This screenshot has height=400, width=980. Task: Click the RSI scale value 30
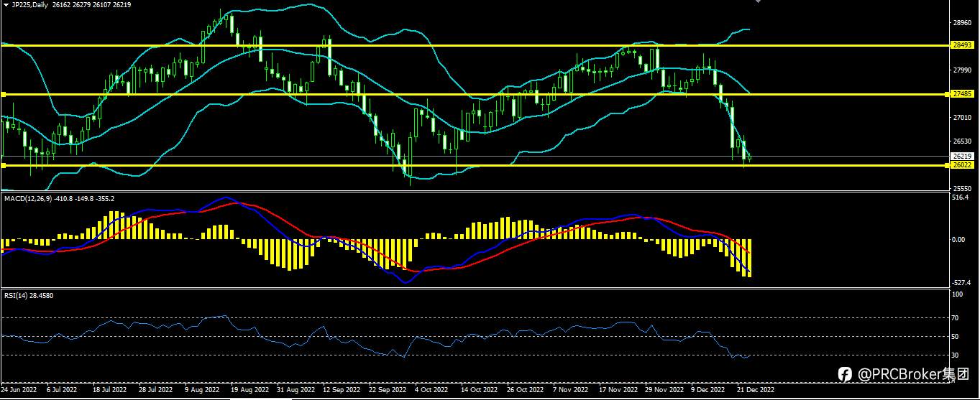tap(956, 355)
